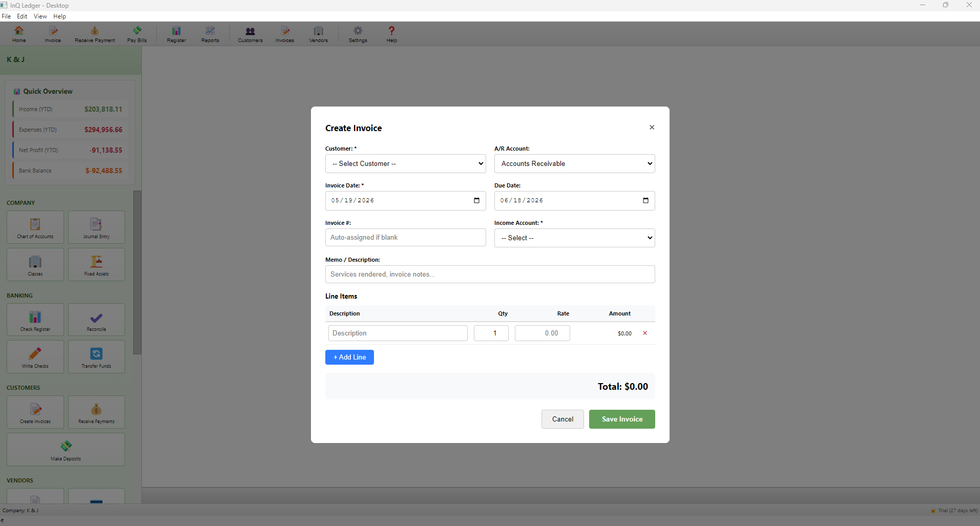The height and width of the screenshot is (526, 980).
Task: Open the Classes tile
Action: (35, 264)
